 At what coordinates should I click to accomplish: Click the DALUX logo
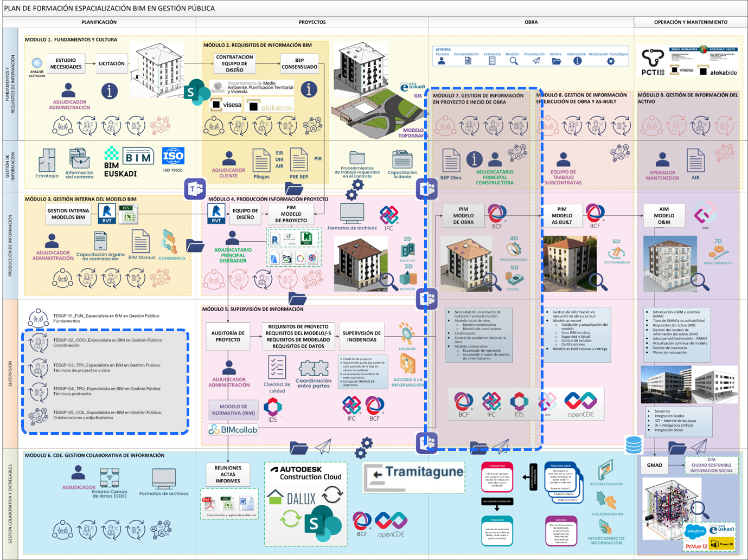pos(293,498)
